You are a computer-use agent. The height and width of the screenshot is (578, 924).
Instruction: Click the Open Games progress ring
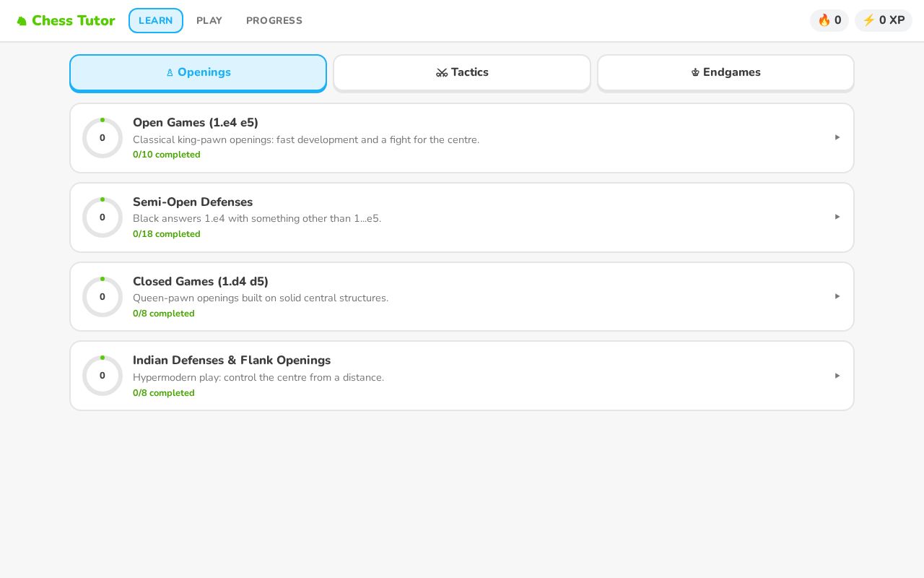[x=103, y=138]
